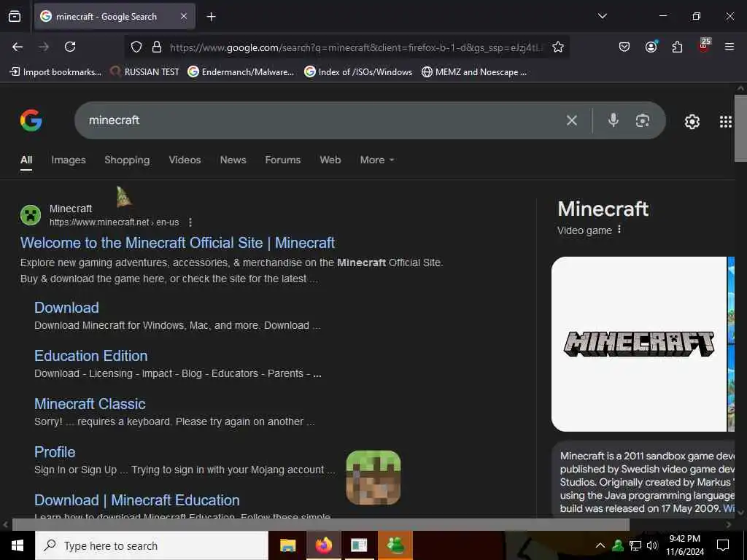Click the Minecraft grass block thumbnail
The width and height of the screenshot is (747, 560).
[373, 478]
